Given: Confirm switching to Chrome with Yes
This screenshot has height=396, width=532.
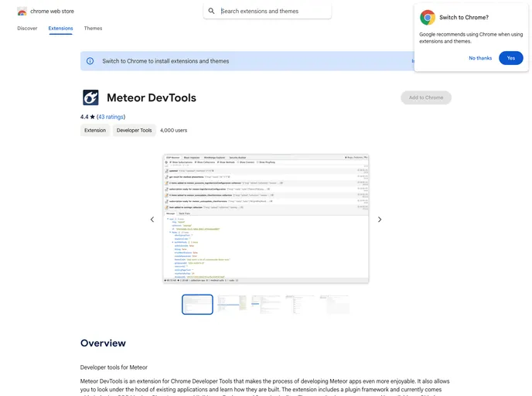Looking at the screenshot, I should point(511,58).
